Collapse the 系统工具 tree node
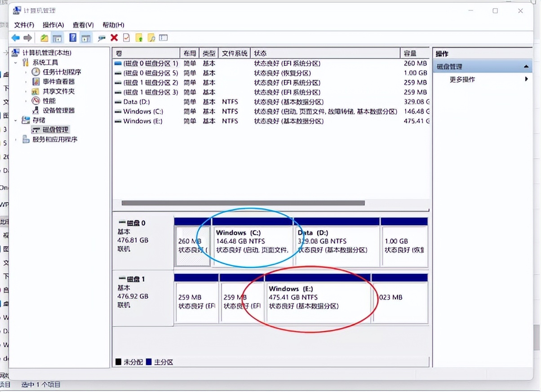 (x=16, y=62)
